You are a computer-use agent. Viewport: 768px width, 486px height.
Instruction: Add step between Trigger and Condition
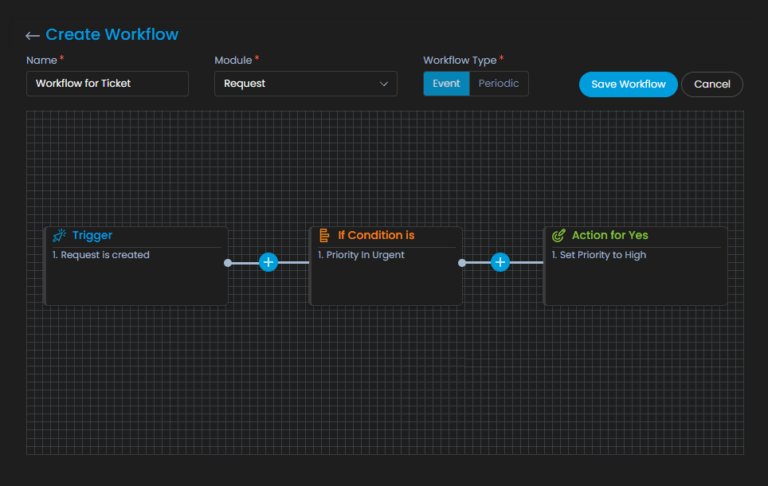click(268, 263)
